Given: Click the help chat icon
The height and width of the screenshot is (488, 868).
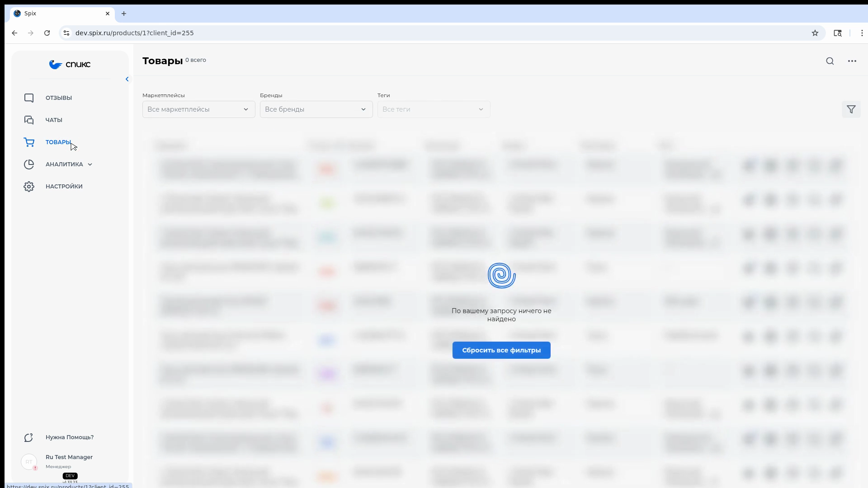Looking at the screenshot, I should coord(29,437).
